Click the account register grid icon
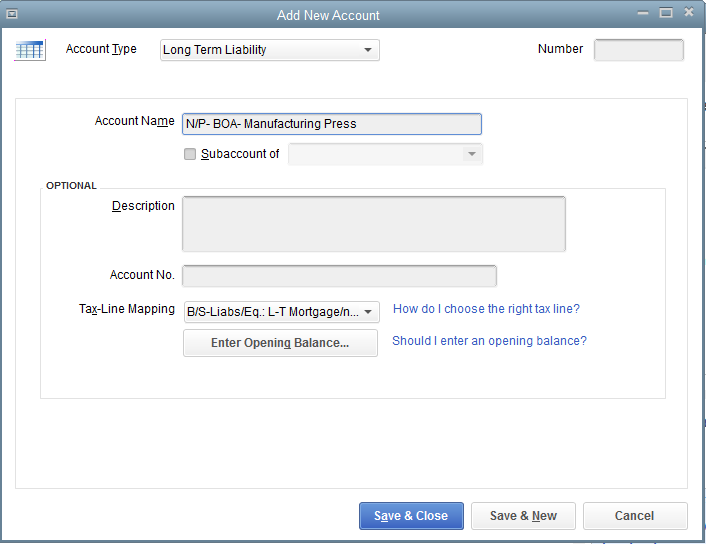 point(30,50)
